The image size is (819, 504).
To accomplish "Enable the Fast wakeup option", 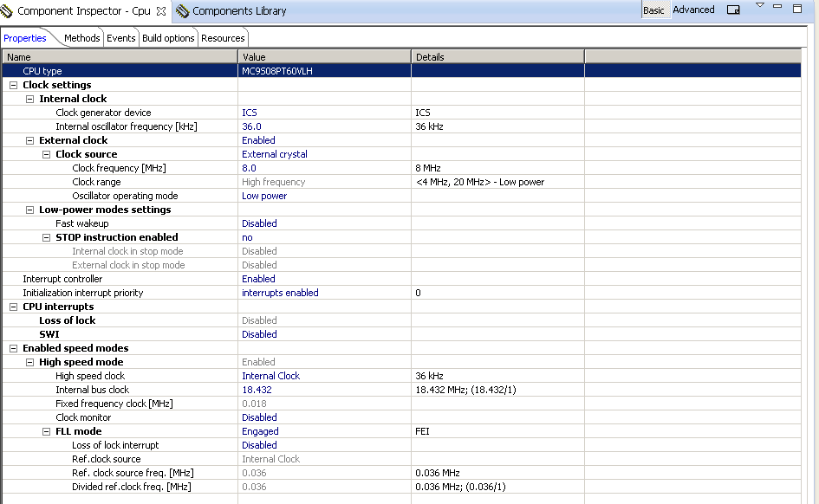I will coord(259,223).
